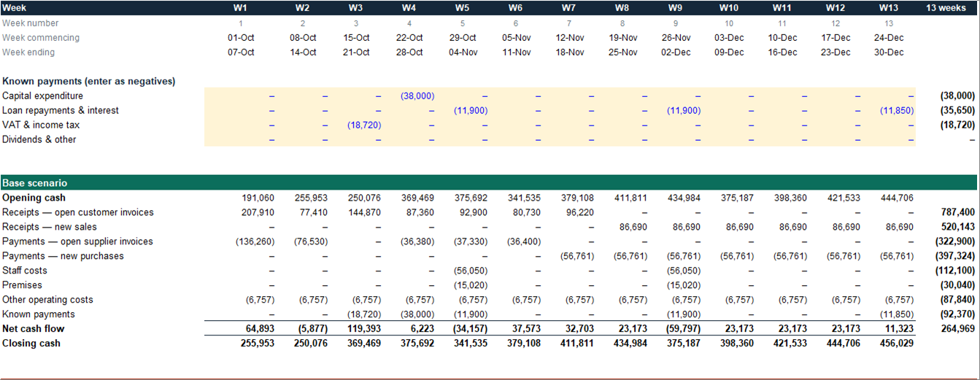
Task: Click Opening cash value 191,060
Action: (258, 198)
